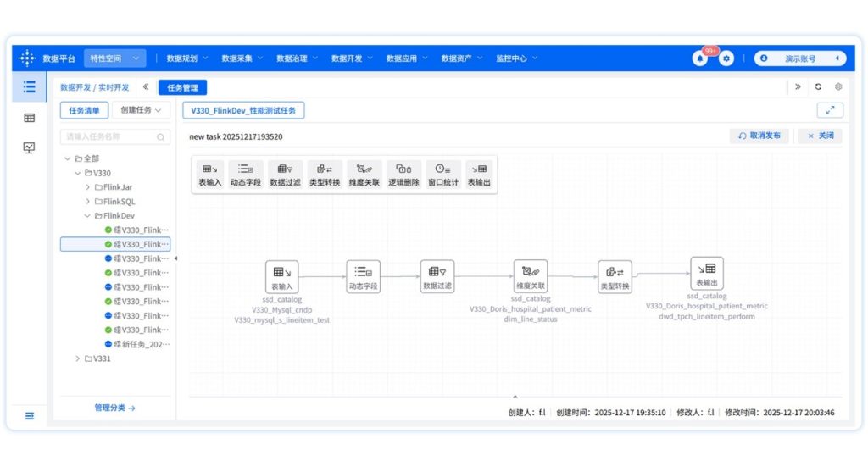The width and height of the screenshot is (868, 472).
Task: Click the 表输出 tool in the toolbar
Action: pyautogui.click(x=479, y=174)
